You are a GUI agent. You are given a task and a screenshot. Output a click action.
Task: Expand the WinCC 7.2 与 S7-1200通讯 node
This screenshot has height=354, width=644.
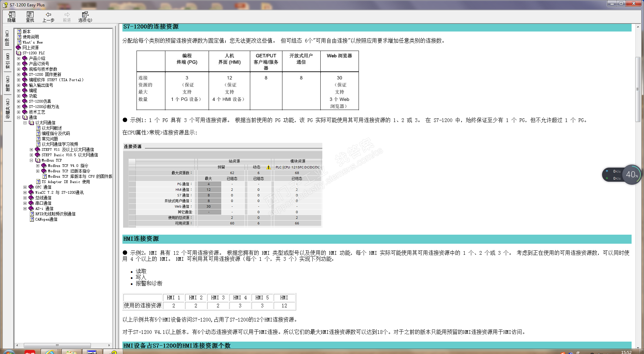point(25,192)
